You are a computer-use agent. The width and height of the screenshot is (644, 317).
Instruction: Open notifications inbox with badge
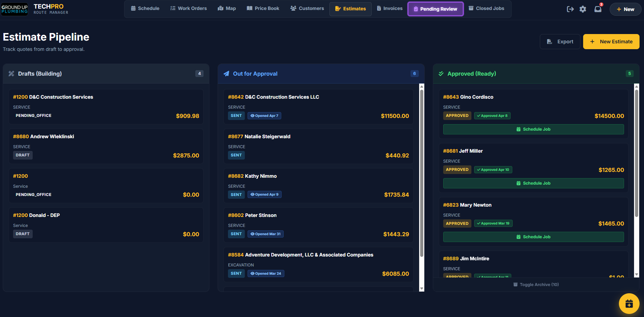tap(598, 9)
